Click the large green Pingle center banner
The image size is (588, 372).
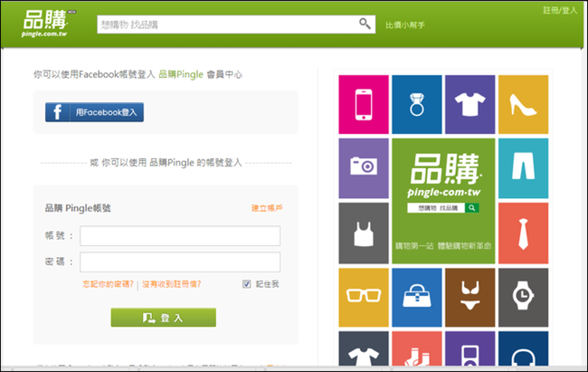(444, 201)
